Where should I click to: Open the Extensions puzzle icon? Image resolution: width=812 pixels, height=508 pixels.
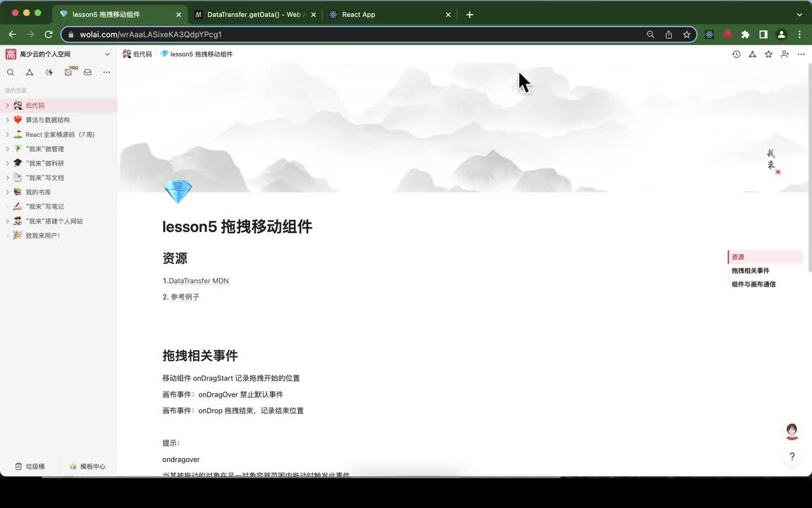pos(745,34)
